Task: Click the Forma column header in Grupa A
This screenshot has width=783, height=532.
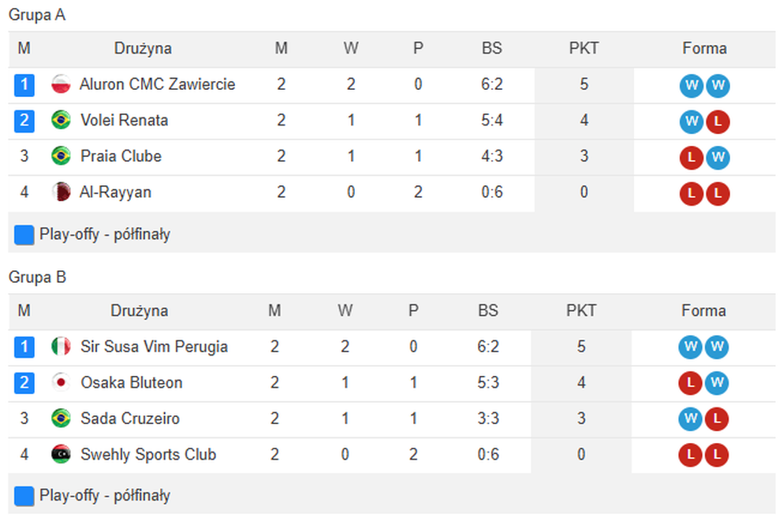Action: point(704,49)
